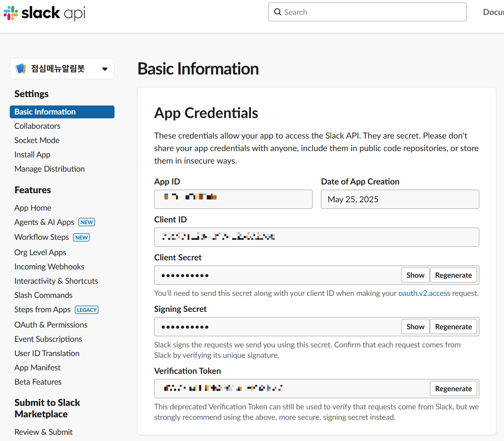
Task: Click the Slack logo icon
Action: point(11,13)
